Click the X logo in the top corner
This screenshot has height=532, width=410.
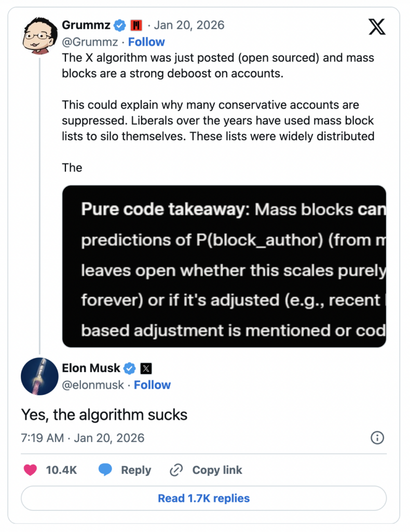(x=377, y=26)
